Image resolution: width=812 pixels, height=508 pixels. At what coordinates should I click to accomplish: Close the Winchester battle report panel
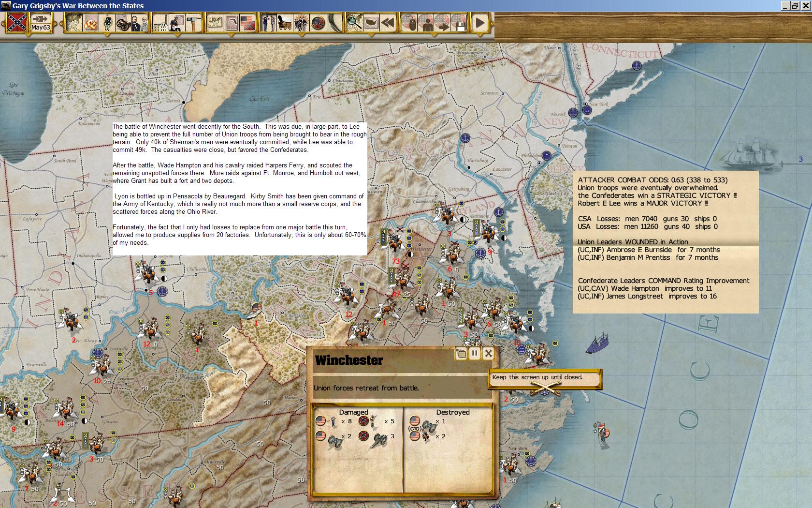[488, 353]
